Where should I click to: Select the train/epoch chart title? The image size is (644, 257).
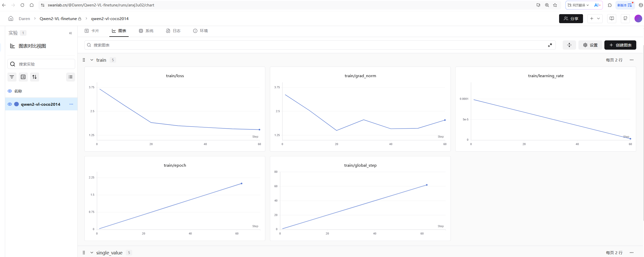pos(175,165)
